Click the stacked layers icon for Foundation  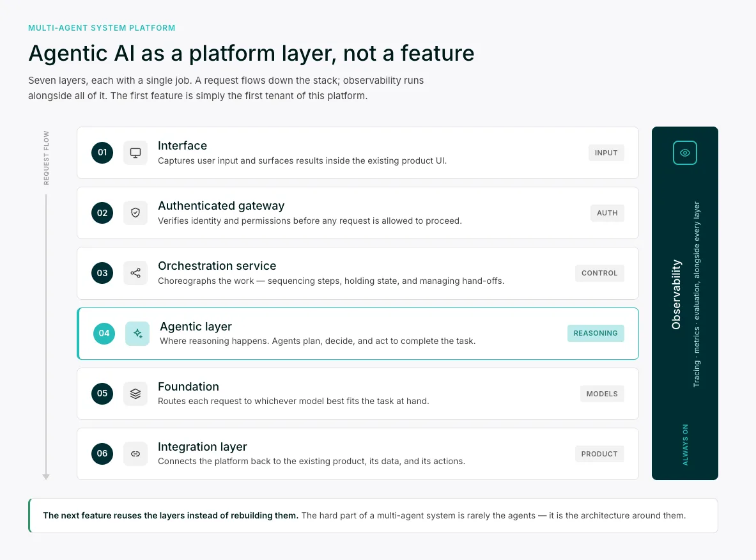point(135,394)
